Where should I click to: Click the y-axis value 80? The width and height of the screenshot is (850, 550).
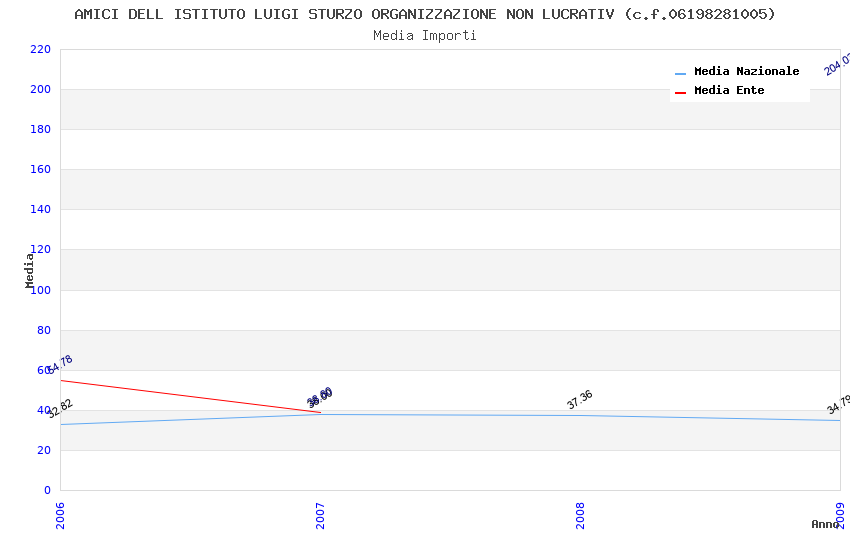tap(43, 331)
